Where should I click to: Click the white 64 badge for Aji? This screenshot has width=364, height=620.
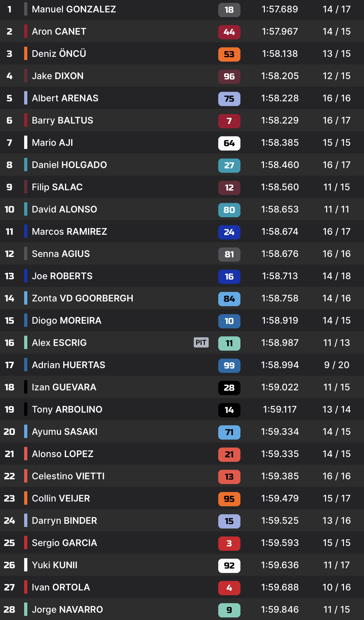[229, 143]
